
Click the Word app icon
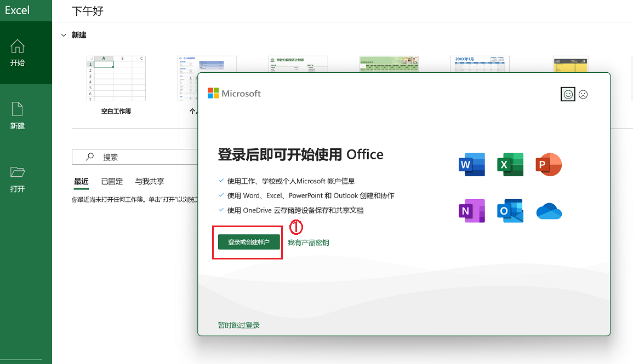click(471, 164)
